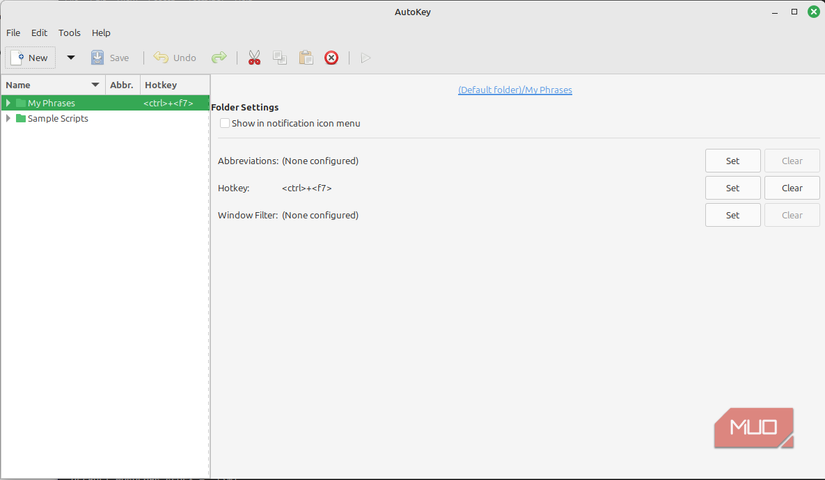The width and height of the screenshot is (825, 480).
Task: Open the Edit menu
Action: pos(39,33)
